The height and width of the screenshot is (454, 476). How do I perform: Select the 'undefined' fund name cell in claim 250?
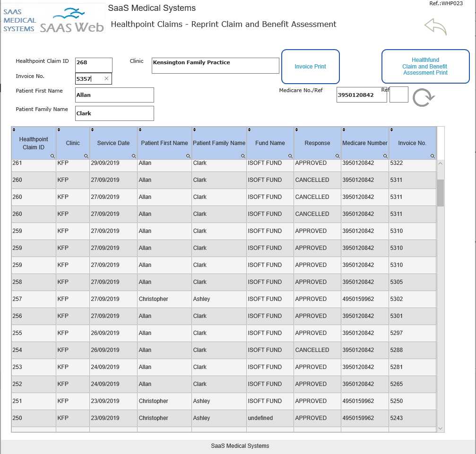click(270, 418)
